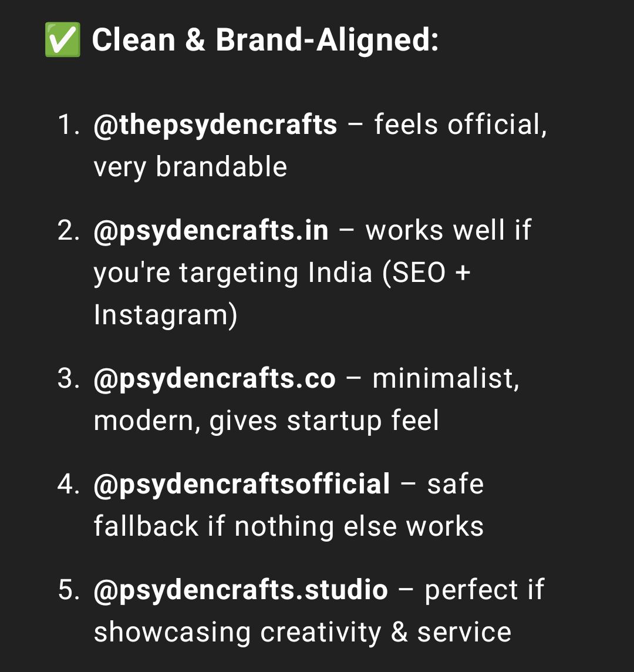Open the @thepsydencrafts handle

point(215,125)
